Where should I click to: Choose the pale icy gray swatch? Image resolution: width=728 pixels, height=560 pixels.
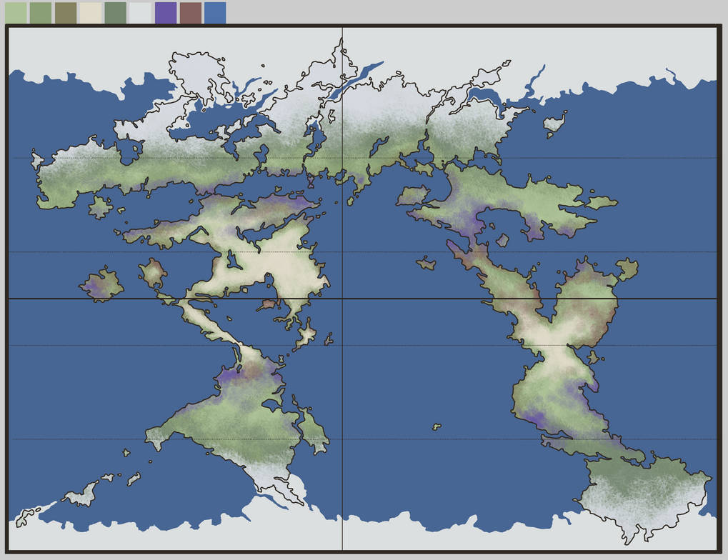(140, 13)
